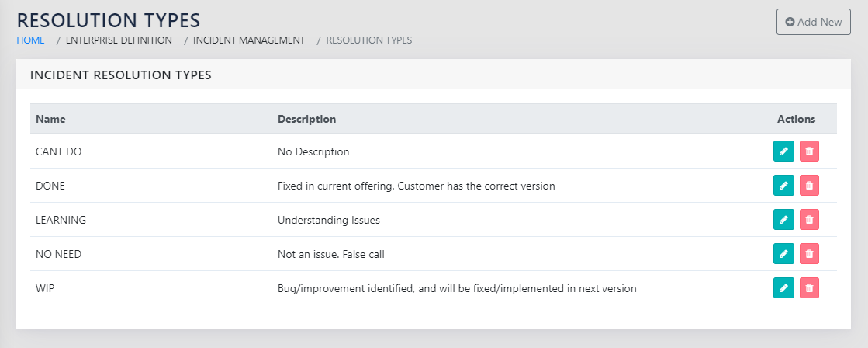The height and width of the screenshot is (348, 868).
Task: Click the LEARNING name cell
Action: pos(61,220)
